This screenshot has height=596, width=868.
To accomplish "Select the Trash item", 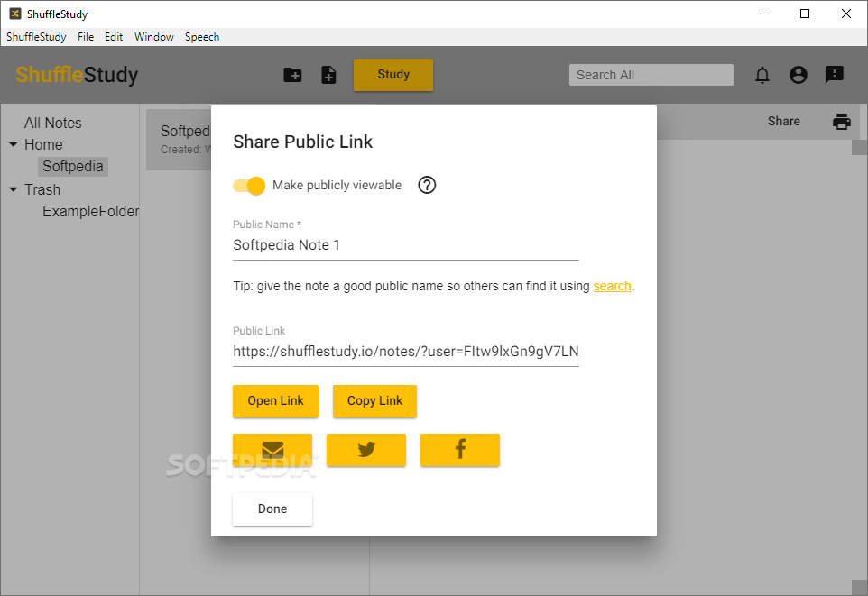I will coord(42,189).
